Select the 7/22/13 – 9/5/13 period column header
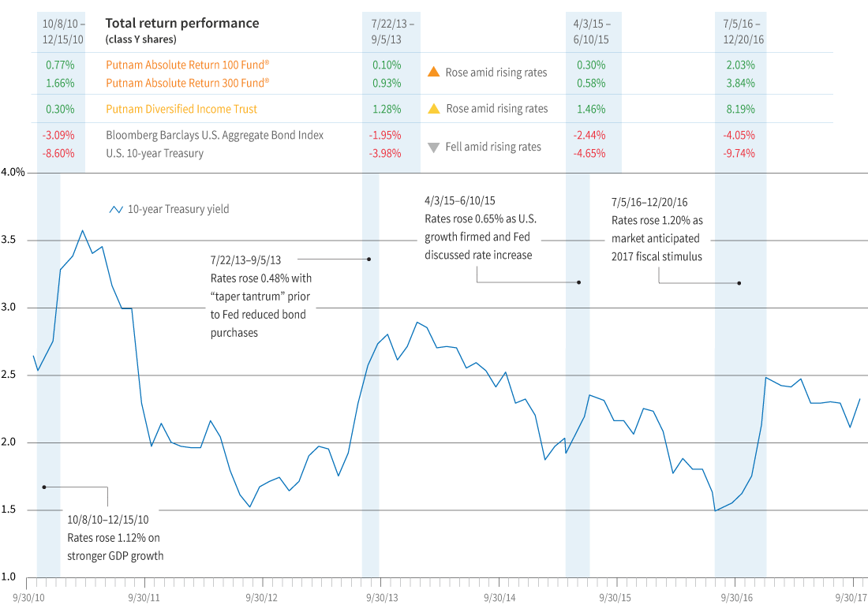 (391, 31)
